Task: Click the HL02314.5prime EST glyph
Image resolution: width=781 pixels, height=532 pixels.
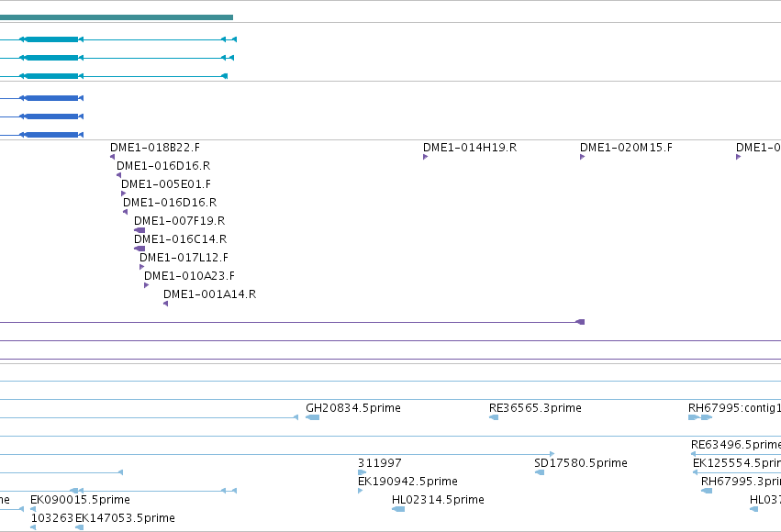Action: [x=398, y=508]
